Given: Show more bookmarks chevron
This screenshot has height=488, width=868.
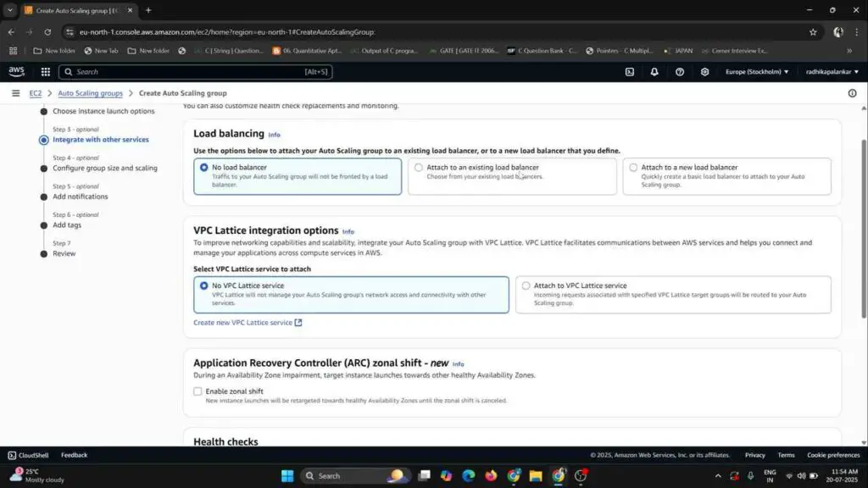Looking at the screenshot, I should tap(849, 50).
